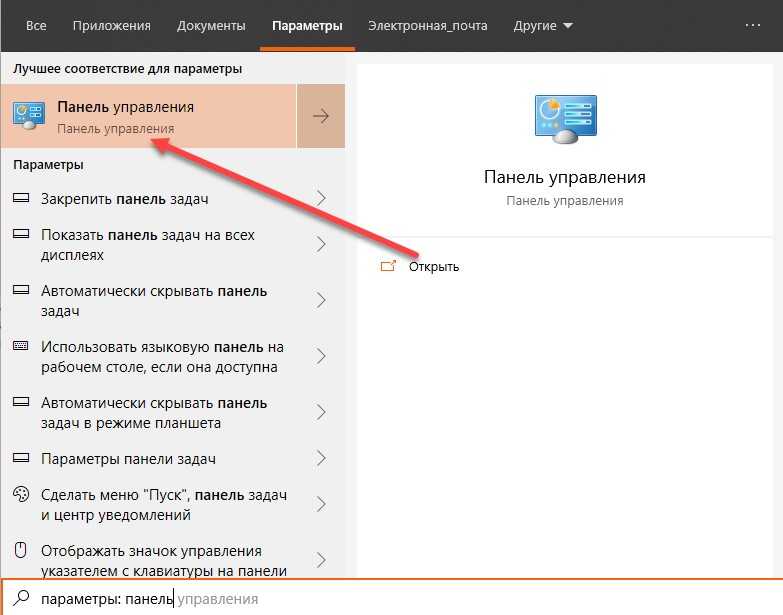The height and width of the screenshot is (615, 783).
Task: Click the search box with параметры: панель
Action: [392, 598]
